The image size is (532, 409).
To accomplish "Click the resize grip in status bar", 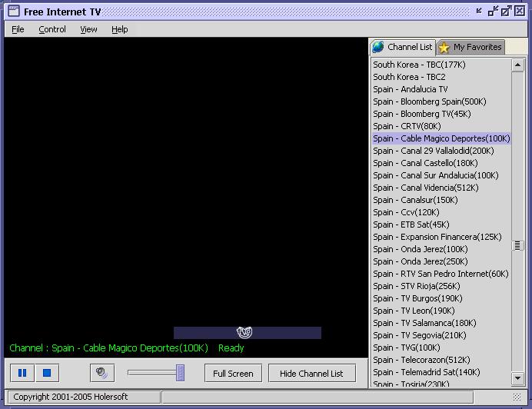I will point(517,397).
